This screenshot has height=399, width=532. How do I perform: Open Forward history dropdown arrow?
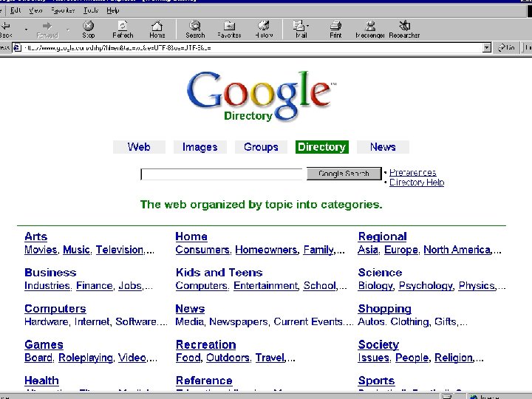coord(68,30)
